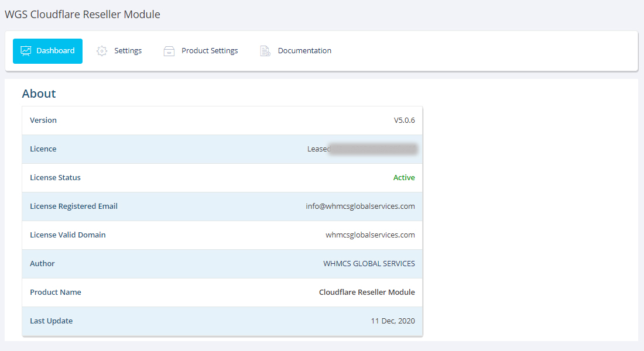Click the whmcsglobalservices.com valid domain value
Viewport: 644px width, 351px height.
tap(370, 235)
